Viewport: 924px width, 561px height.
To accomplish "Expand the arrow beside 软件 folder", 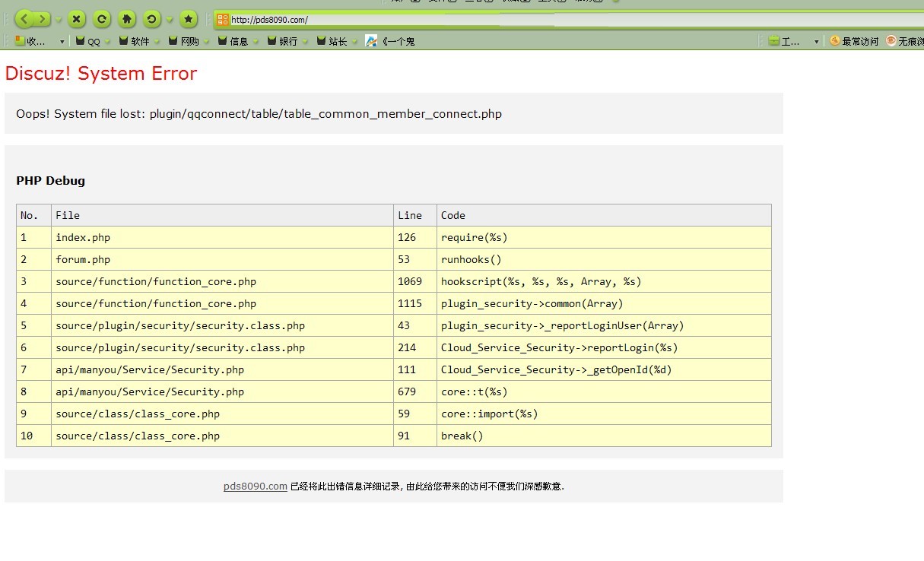I will coord(157,42).
